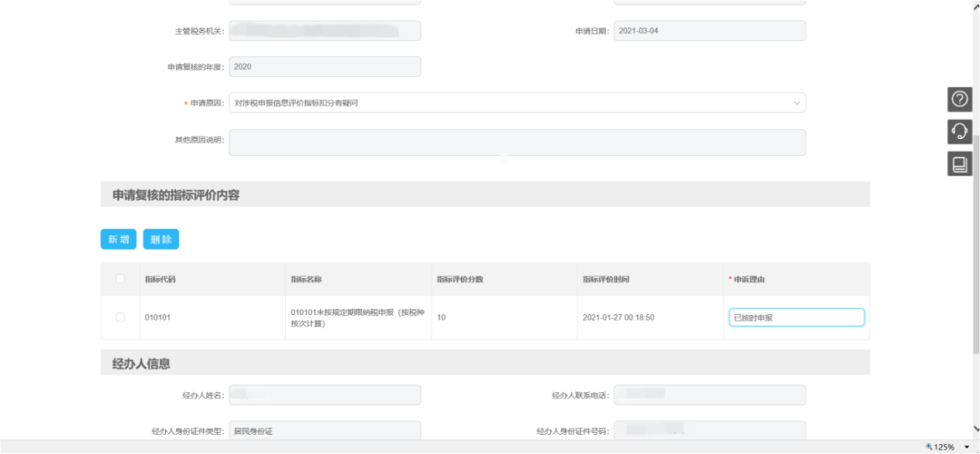
Task: Click the 指标评价时间 column header
Action: [x=605, y=279]
